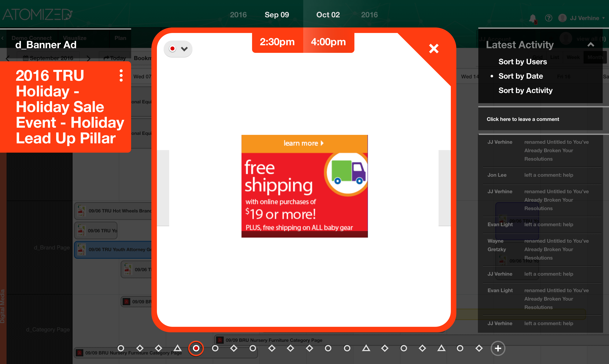609x364 pixels.
Task: Click the Today arrow button
Action: point(115,58)
